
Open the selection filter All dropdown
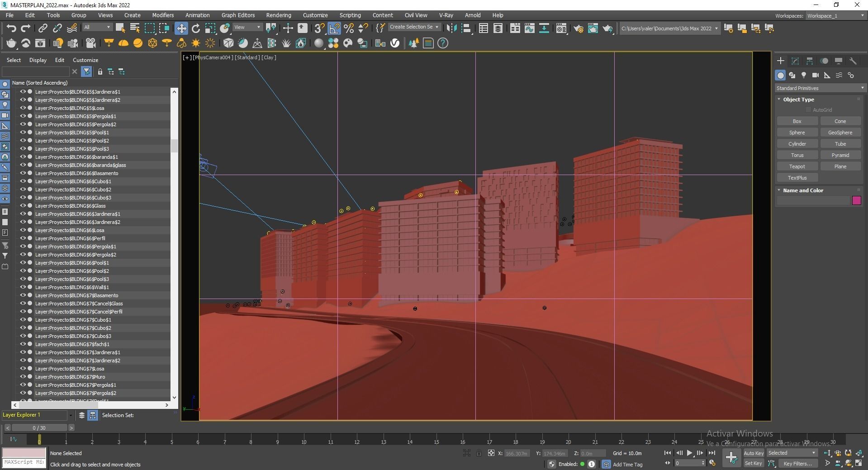point(97,27)
